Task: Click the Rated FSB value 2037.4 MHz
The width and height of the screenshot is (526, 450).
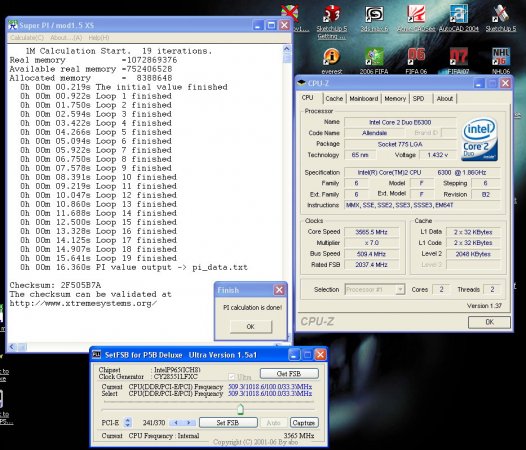Action: click(372, 265)
